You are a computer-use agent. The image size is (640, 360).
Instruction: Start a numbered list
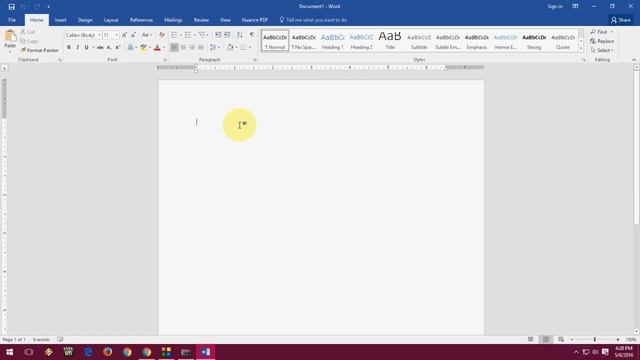tap(188, 35)
